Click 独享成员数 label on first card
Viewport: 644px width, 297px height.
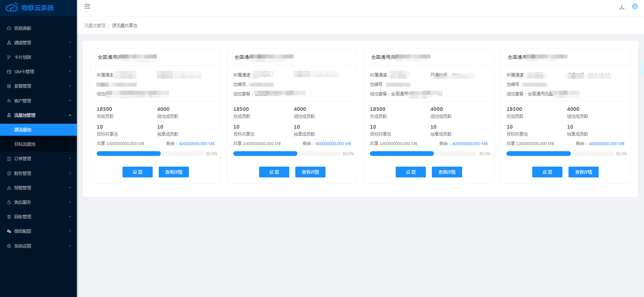(168, 134)
